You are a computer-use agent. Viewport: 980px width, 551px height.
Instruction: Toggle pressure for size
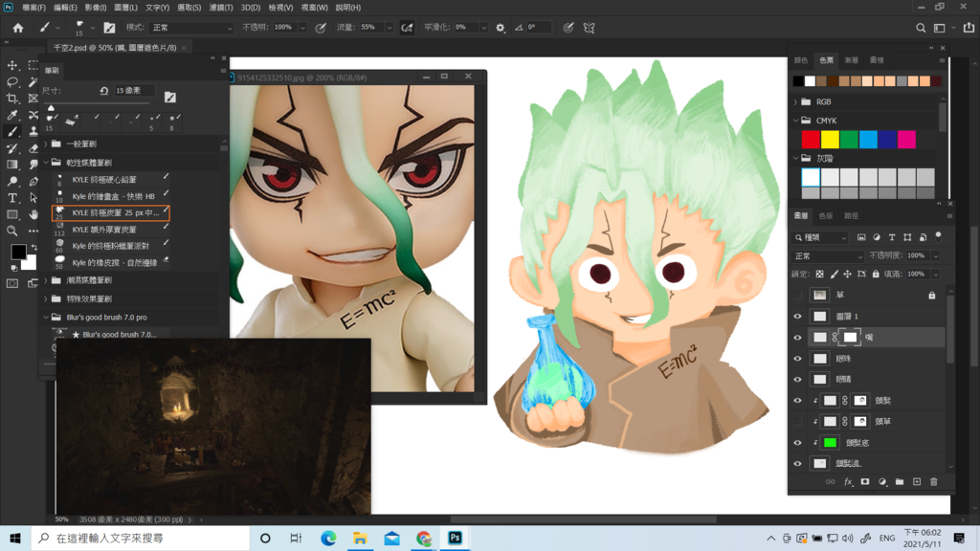tap(568, 28)
